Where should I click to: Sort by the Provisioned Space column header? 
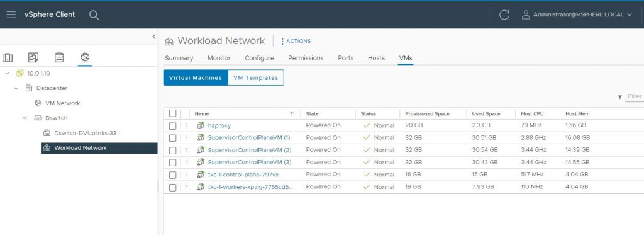(427, 113)
